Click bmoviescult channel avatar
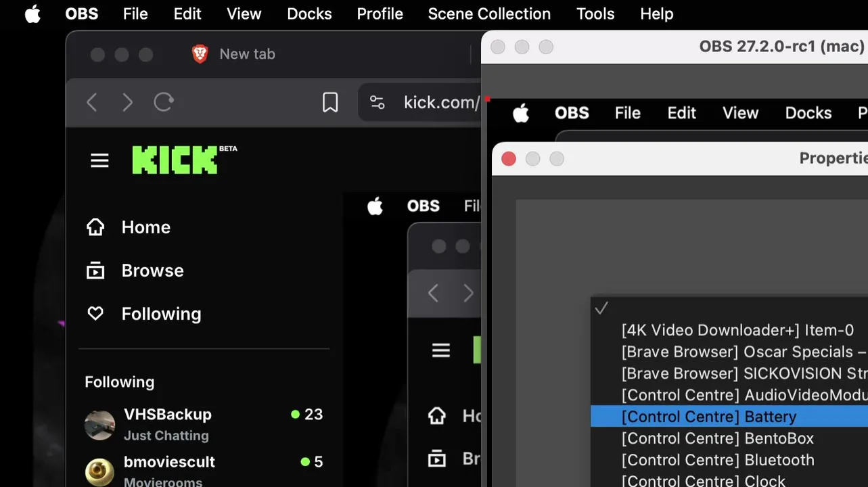This screenshot has height=487, width=868. pos(99,472)
